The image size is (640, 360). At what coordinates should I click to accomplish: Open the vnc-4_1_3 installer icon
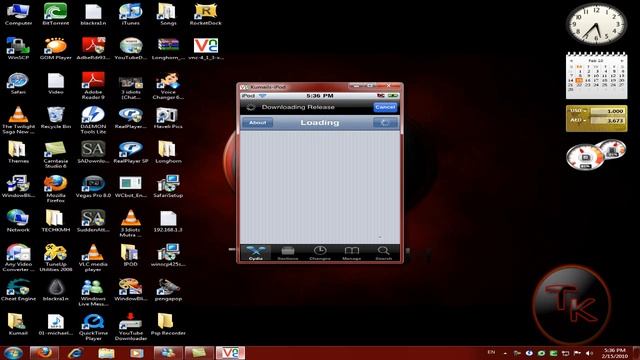[x=206, y=49]
